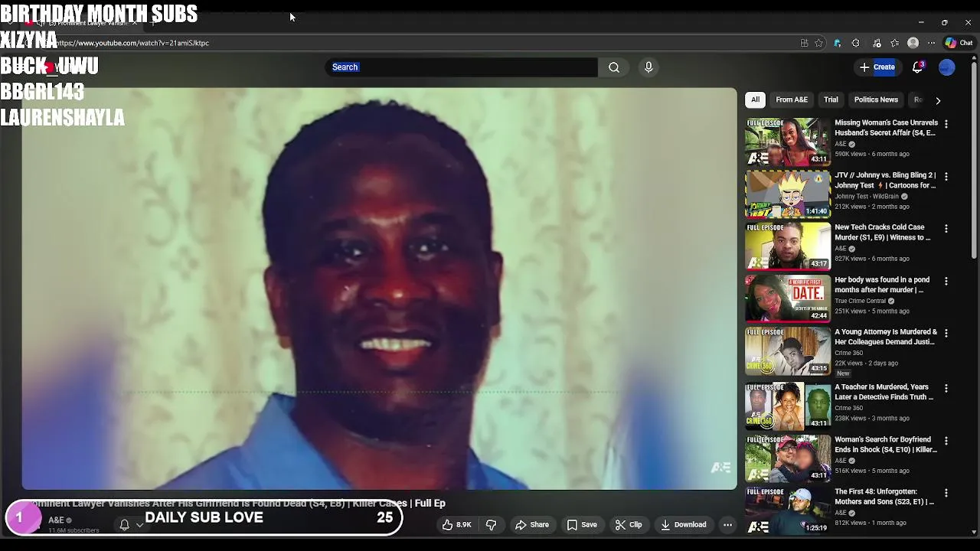Open the blue extension icon in the toolbar

coord(837,43)
